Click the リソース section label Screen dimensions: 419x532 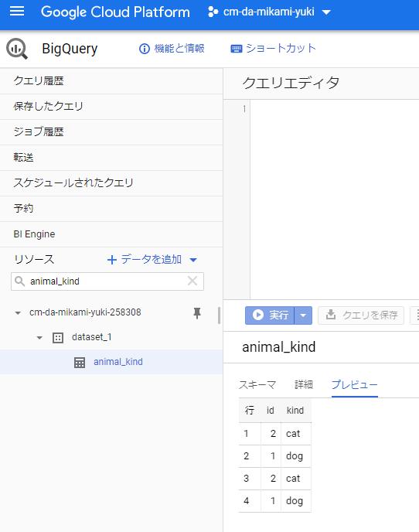point(34,260)
